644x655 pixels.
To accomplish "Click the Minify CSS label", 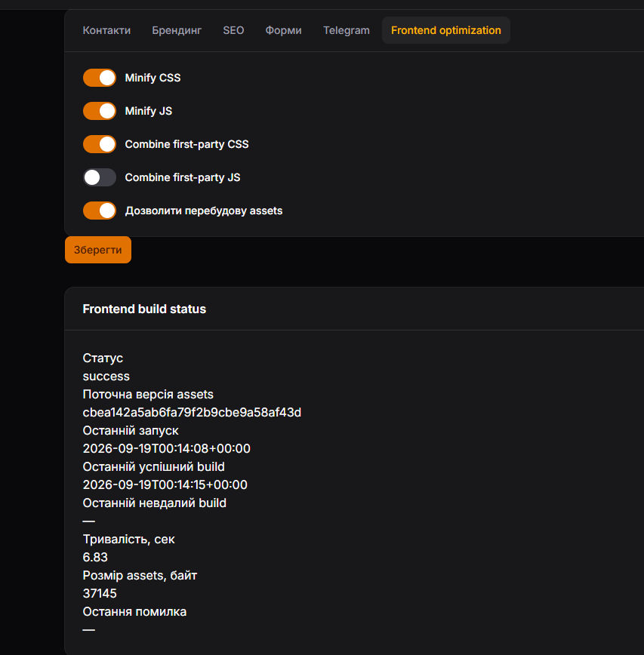I will coord(153,78).
